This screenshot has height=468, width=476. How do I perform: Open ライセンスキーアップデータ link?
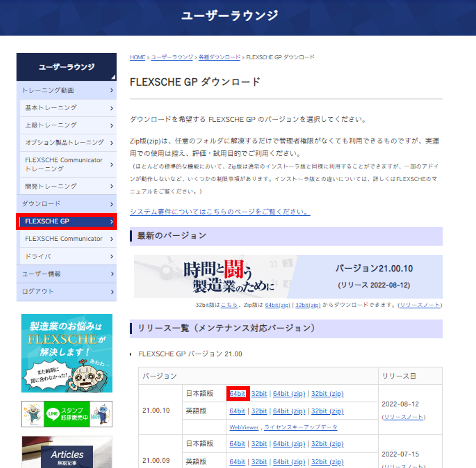(x=301, y=427)
